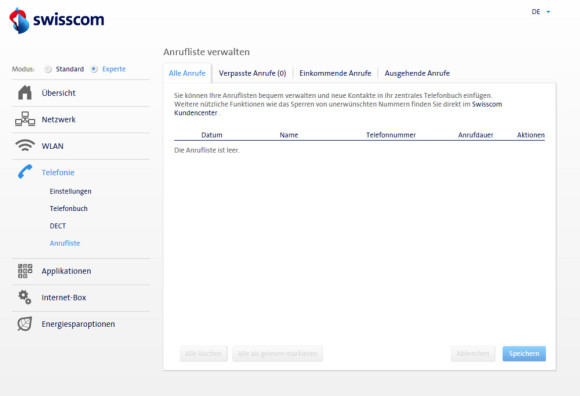Open the Einkommende Anrufe tab
This screenshot has height=396, width=580.
pos(335,73)
